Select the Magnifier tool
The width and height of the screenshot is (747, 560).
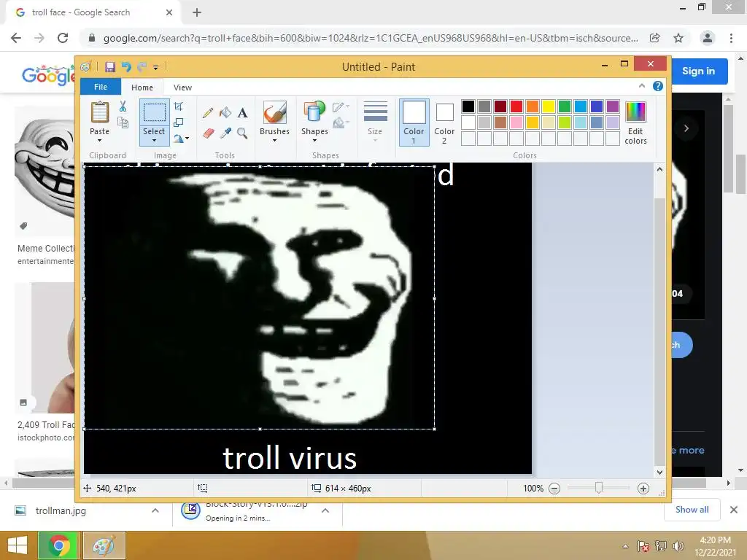pyautogui.click(x=242, y=133)
